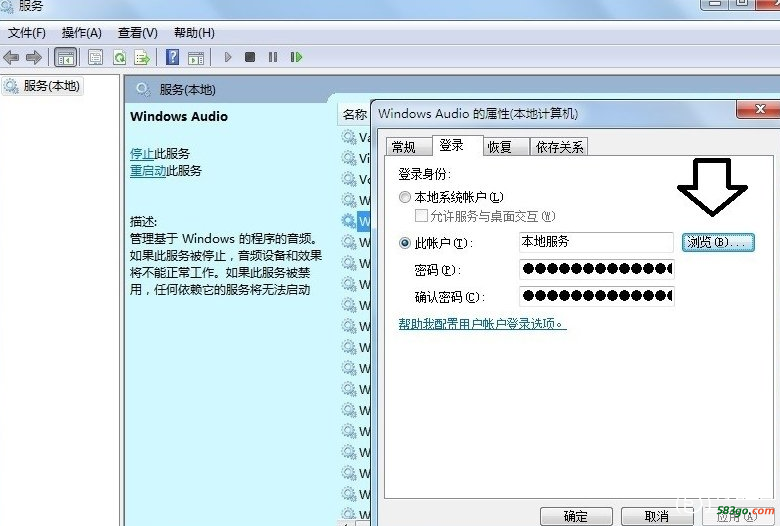Screen dimensions: 780x526
Task: Close the Windows Audio properties dialog
Action: (x=759, y=109)
